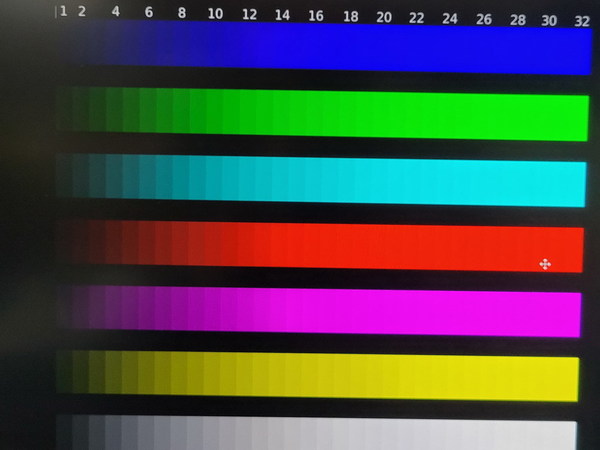Screen dimensions: 600x450
Task: Click the four-arrow move cursor on red bar
Action: coord(545,264)
